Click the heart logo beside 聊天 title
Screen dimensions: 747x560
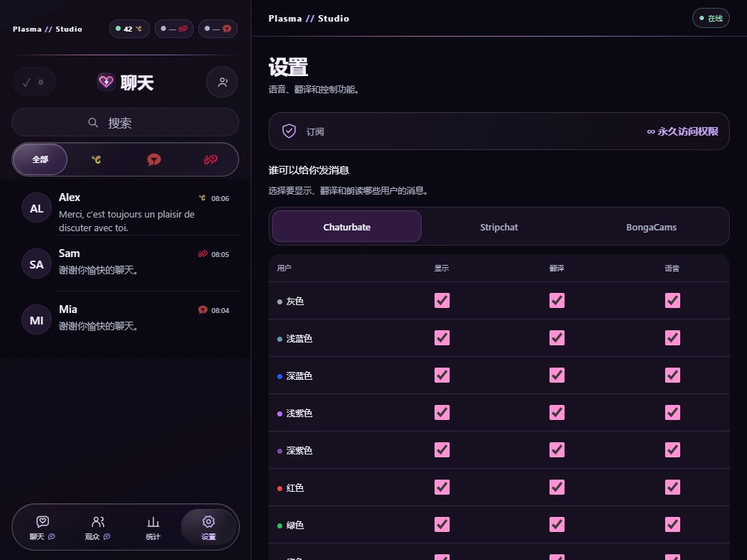106,82
